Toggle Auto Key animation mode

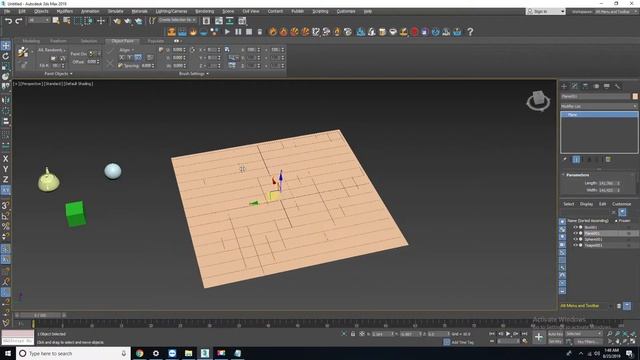(556, 334)
